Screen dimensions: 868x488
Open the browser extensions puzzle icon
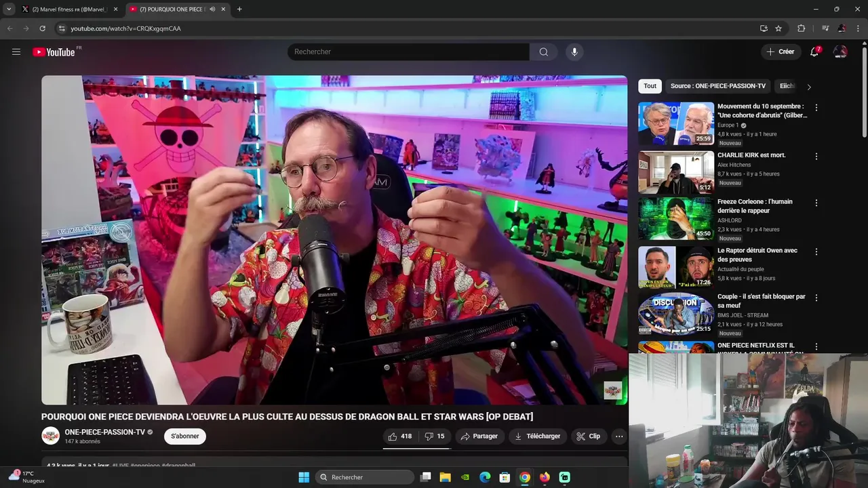click(x=802, y=28)
